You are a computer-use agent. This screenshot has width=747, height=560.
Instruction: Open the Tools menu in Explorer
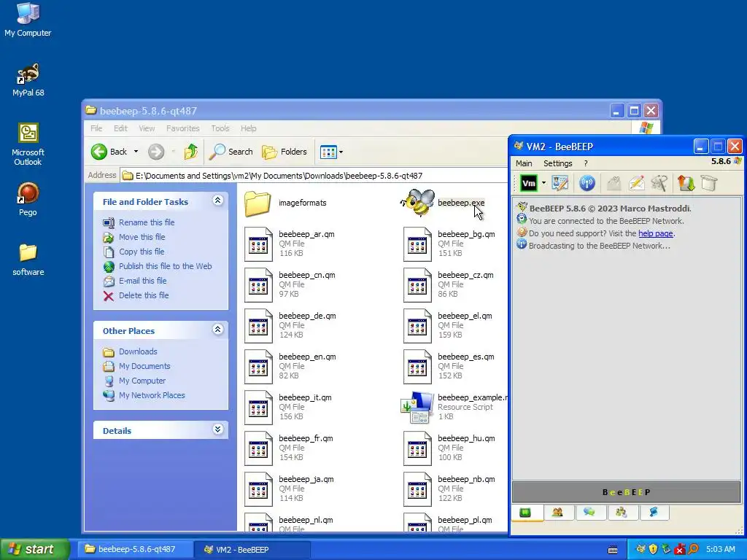tap(220, 128)
